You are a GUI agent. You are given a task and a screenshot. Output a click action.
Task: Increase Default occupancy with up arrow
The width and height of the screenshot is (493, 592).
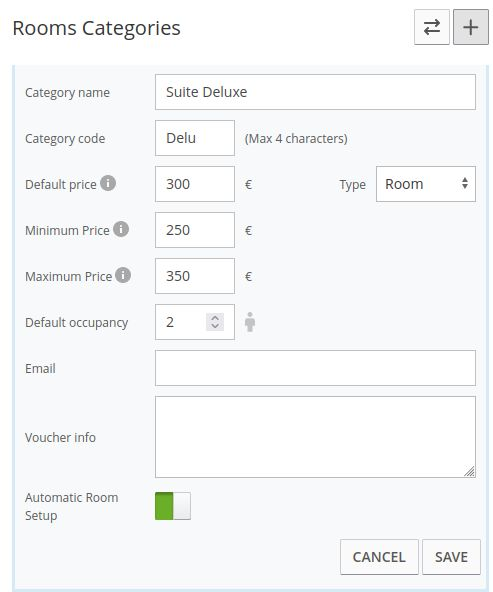[215, 318]
